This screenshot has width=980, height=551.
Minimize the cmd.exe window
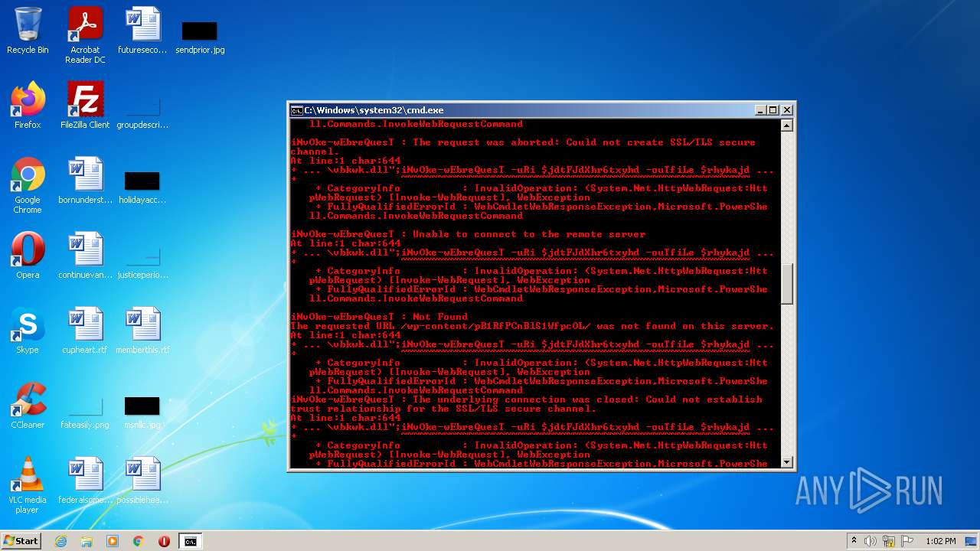[759, 110]
